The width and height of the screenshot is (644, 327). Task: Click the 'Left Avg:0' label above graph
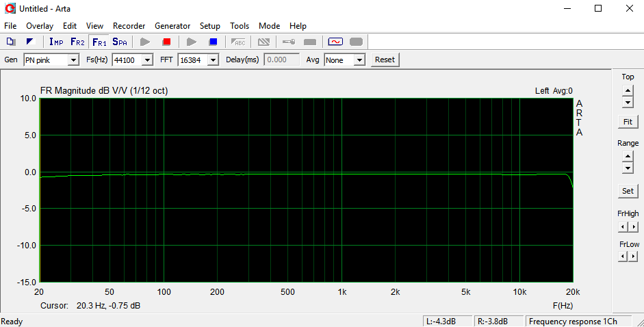click(554, 91)
